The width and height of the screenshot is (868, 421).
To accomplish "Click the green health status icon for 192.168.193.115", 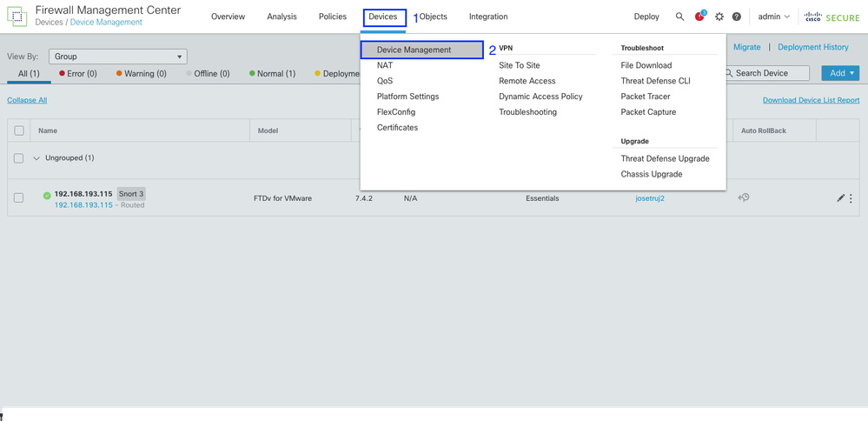I will [x=47, y=195].
